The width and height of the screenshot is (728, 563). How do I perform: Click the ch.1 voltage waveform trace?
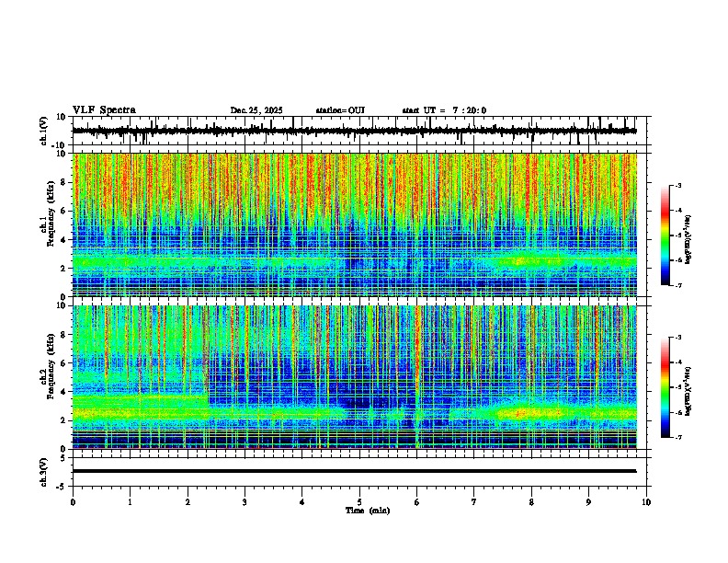354,131
